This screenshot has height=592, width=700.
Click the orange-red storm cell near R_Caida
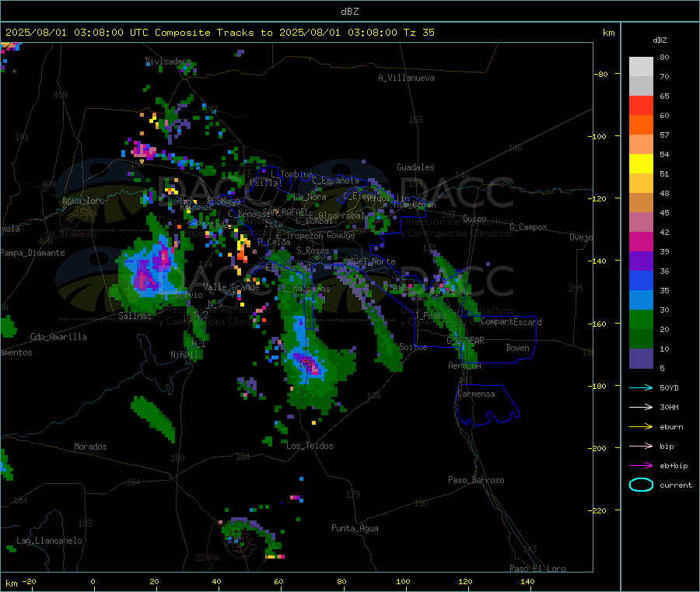pos(243,250)
